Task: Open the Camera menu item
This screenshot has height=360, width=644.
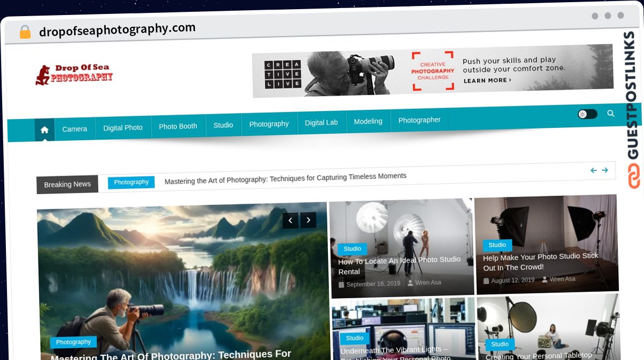Action: tap(75, 129)
